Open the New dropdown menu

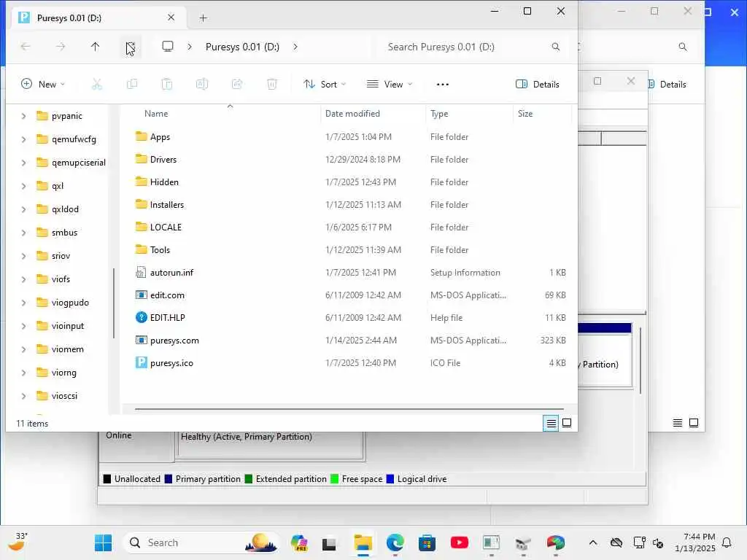click(x=43, y=85)
